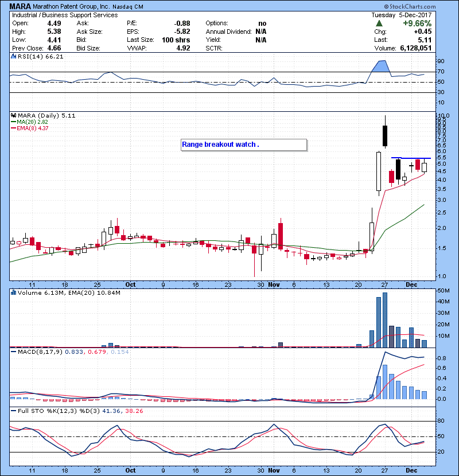Click the RSI indicator line icon
This screenshot has width=459, height=476.
[13, 56]
